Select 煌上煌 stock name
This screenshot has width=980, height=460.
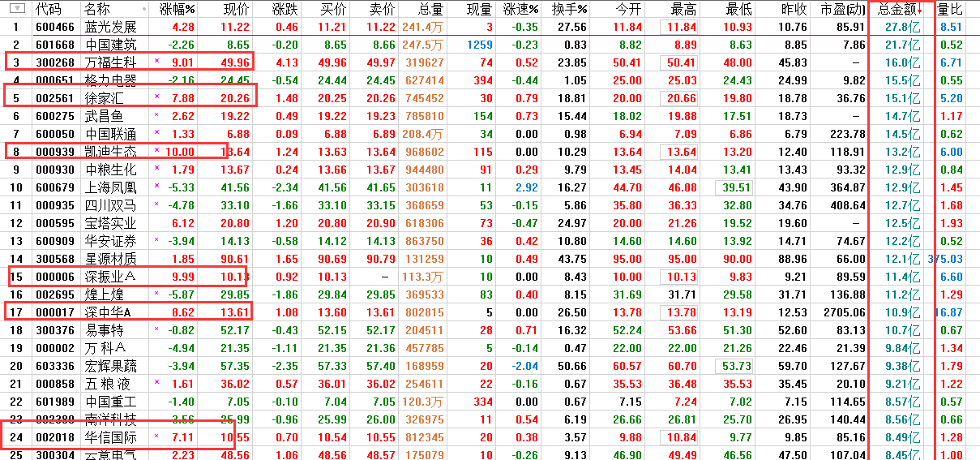[104, 294]
